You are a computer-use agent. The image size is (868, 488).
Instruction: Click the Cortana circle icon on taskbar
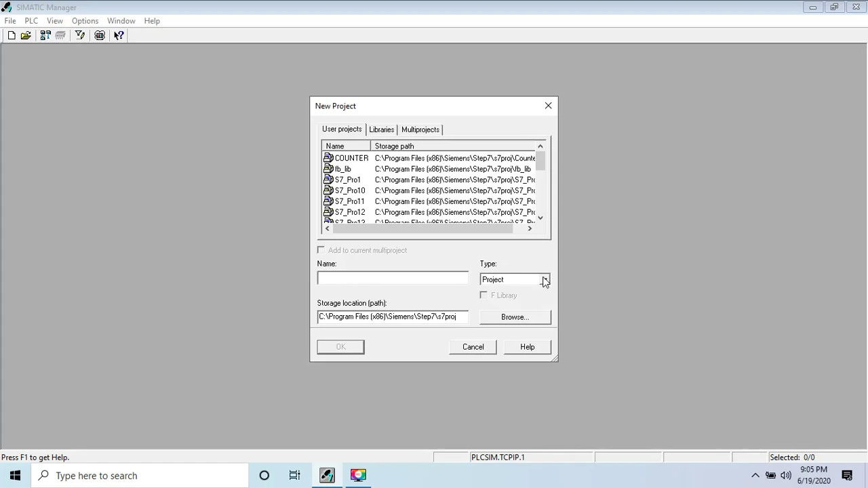264,475
